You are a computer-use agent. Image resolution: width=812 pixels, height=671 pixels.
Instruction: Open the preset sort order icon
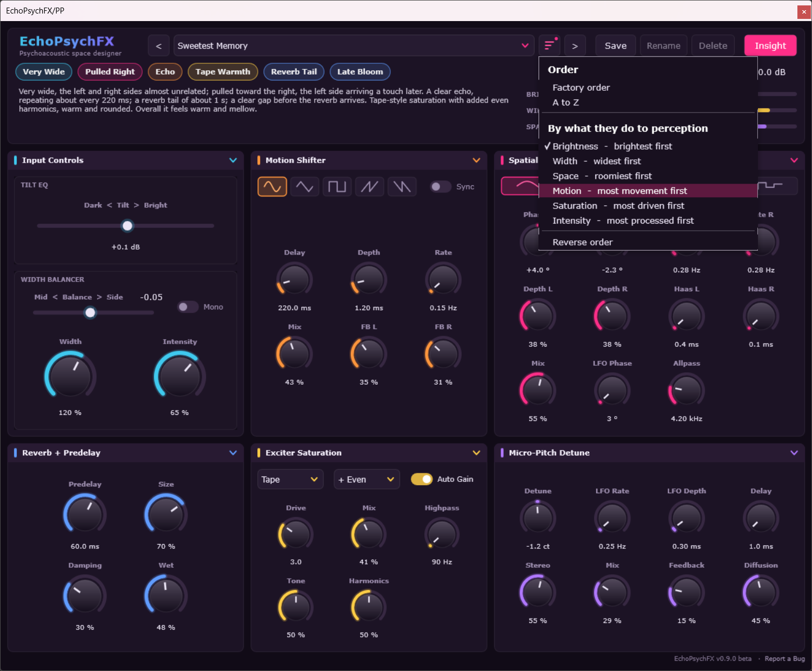(550, 45)
